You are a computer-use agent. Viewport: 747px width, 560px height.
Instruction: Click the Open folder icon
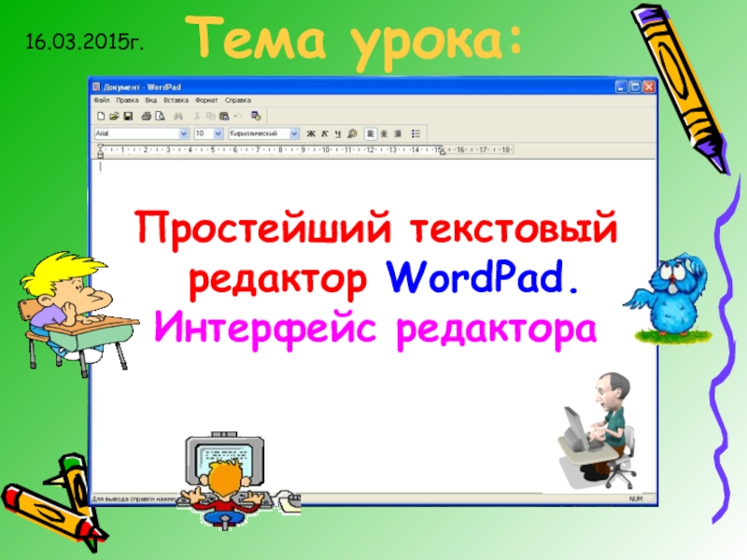(x=114, y=116)
